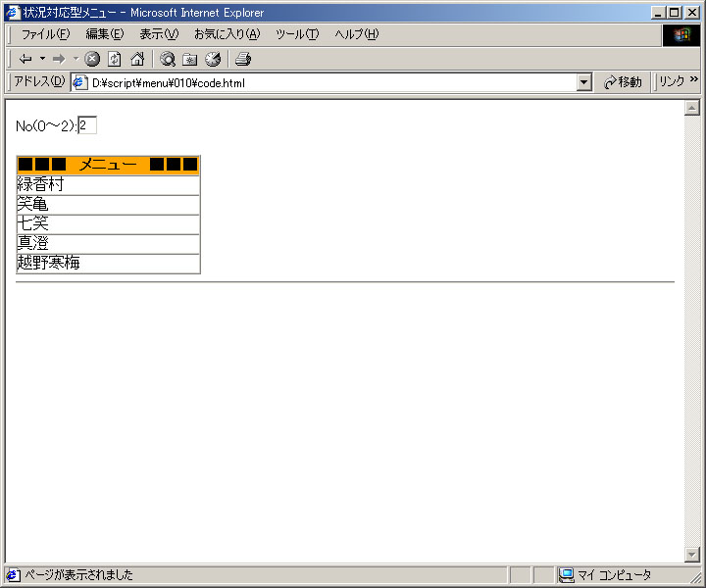706x588 pixels.
Task: Select the 七笑 menu row
Action: pyautogui.click(x=108, y=224)
